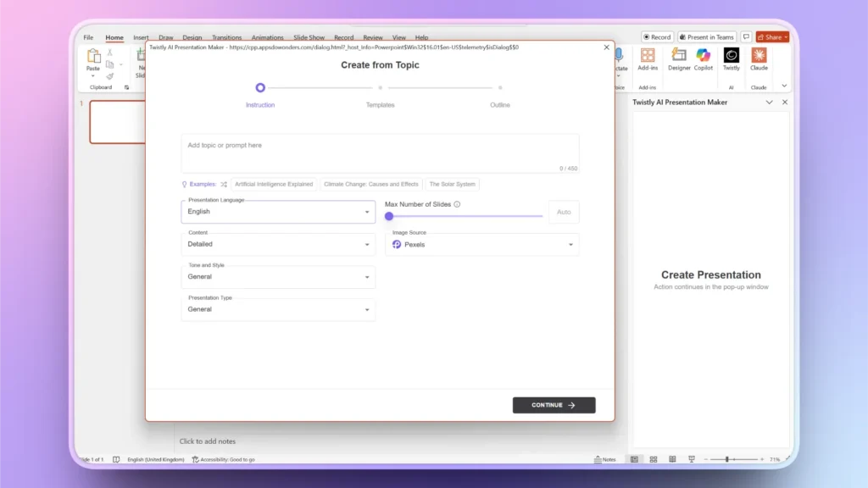Toggle the Notes pane in status bar
Viewport: 868px width, 488px height.
point(605,459)
